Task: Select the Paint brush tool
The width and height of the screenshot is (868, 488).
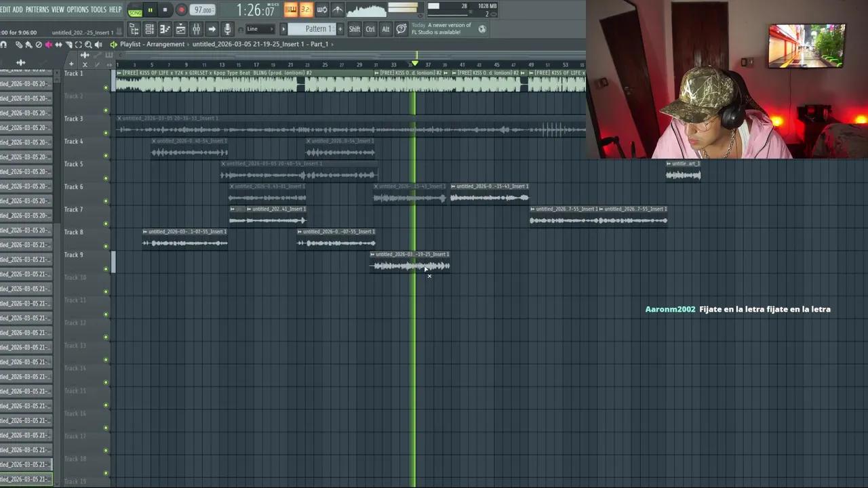Action: point(28,45)
